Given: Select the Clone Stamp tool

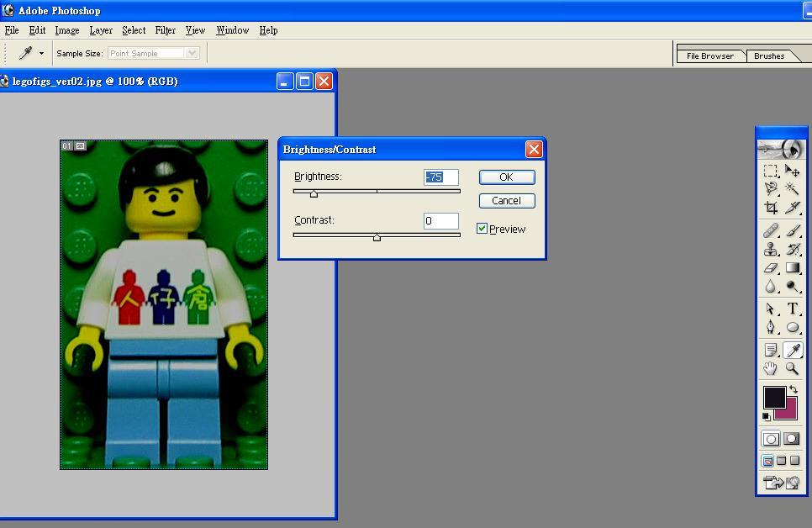Looking at the screenshot, I should [x=771, y=249].
